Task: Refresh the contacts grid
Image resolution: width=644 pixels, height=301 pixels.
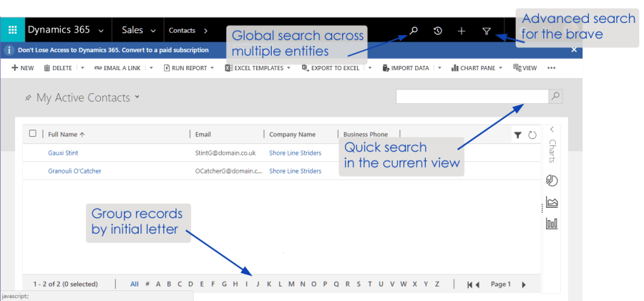Action: 532,135
